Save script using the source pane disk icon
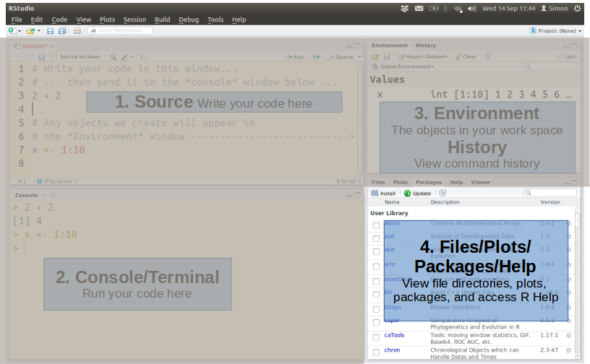 coord(42,57)
